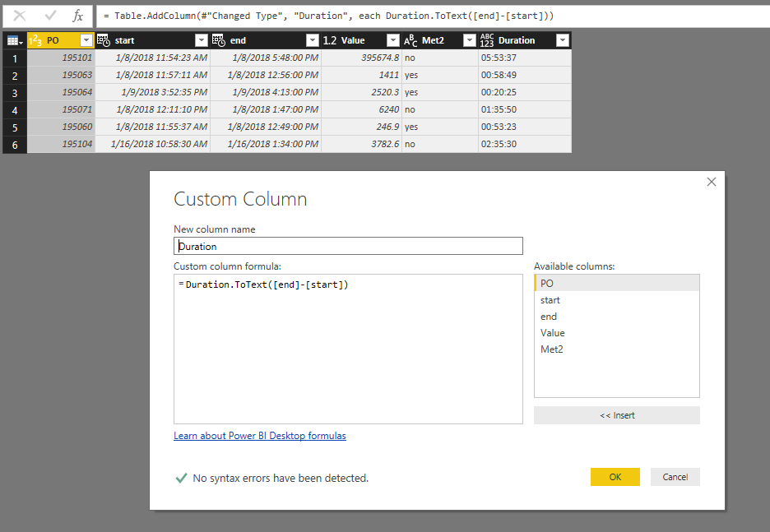770x532 pixels.
Task: Click cell PO 195101
Action: coord(61,58)
